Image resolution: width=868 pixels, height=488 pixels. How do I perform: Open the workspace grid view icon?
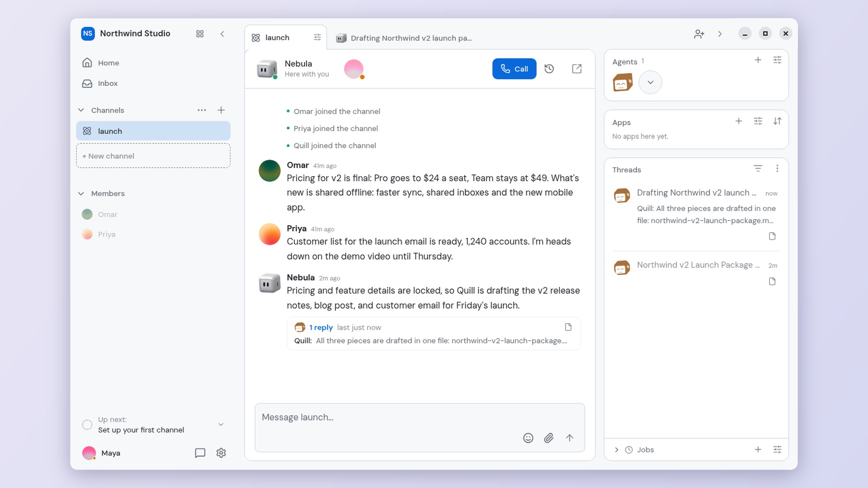pyautogui.click(x=200, y=34)
